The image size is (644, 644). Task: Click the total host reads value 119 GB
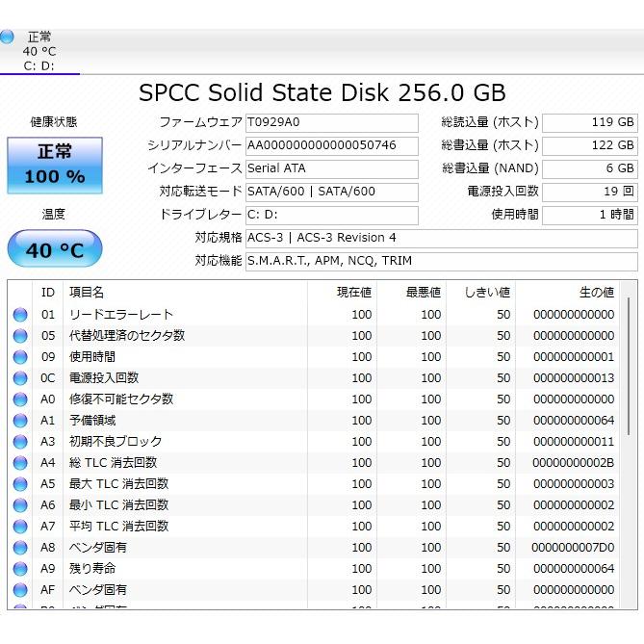(590, 123)
